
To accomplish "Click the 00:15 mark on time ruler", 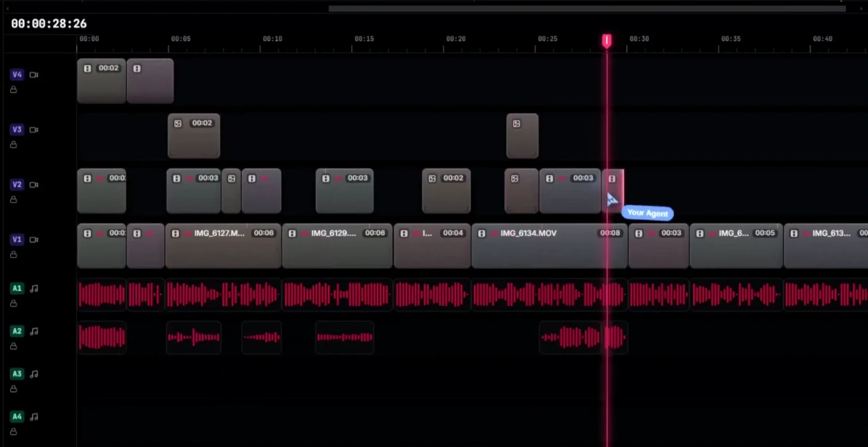I will pos(364,39).
